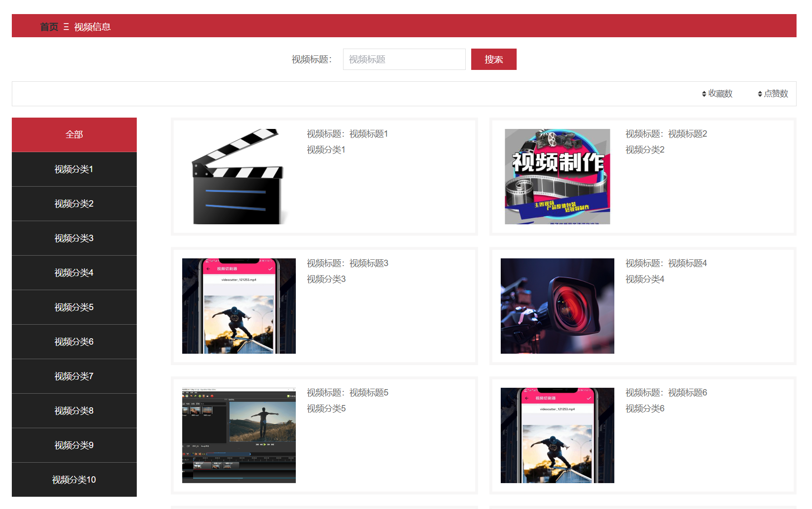Open the camera lens thumbnail of 视频标题4
812x509 pixels.
click(x=557, y=306)
